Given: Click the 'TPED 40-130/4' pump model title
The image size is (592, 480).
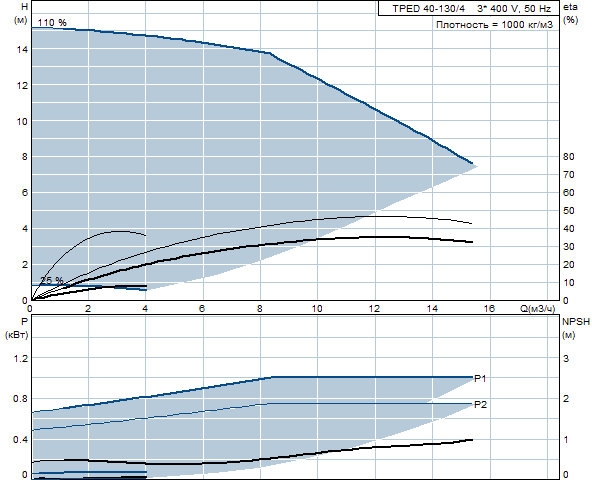Looking at the screenshot, I should tap(429, 9).
